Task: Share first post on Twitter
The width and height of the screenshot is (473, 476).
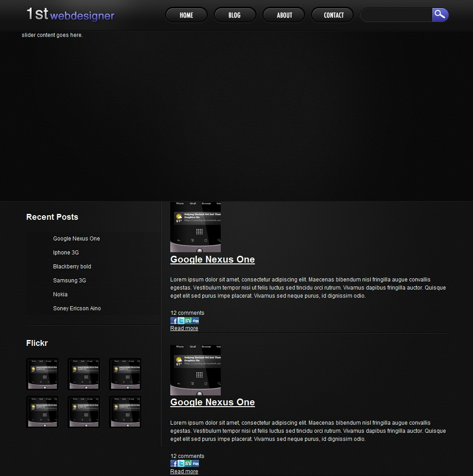Action: [181, 321]
